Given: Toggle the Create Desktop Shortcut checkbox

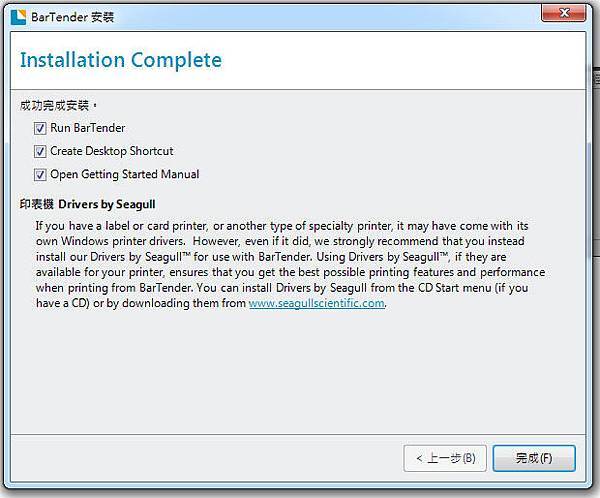Looking at the screenshot, I should tap(40, 152).
